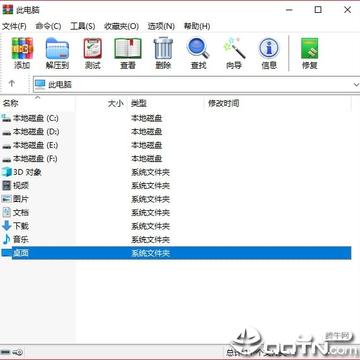Click the 修复 (Repair) toolbar icon

click(309, 53)
